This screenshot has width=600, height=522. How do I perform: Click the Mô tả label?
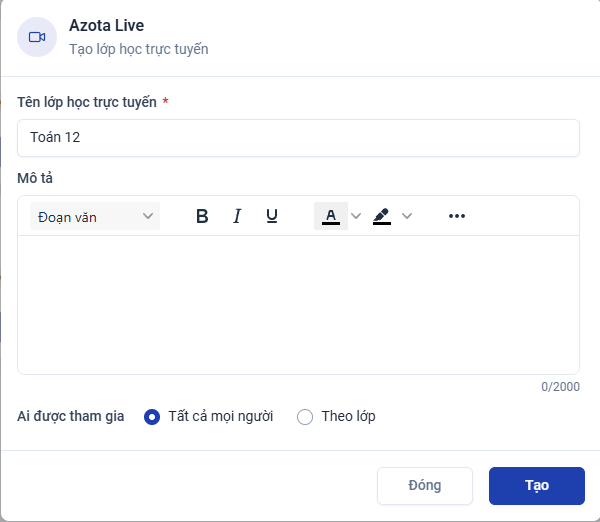pyautogui.click(x=35, y=178)
